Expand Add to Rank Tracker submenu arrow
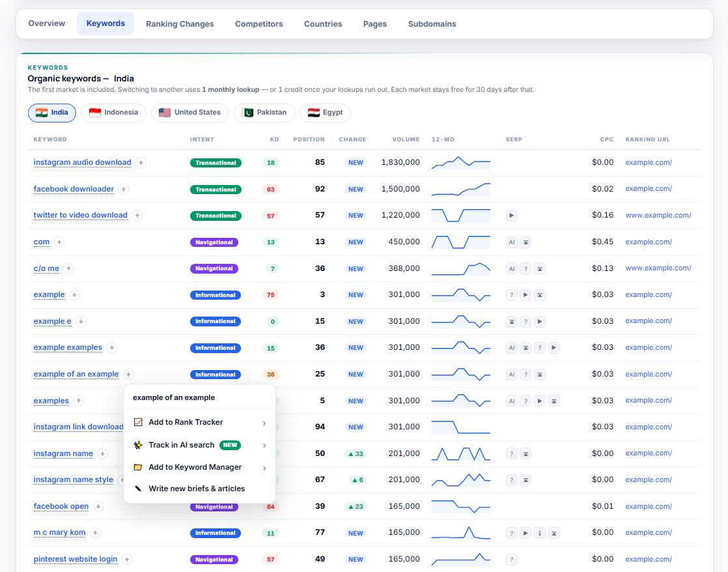The image size is (728, 572). point(264,423)
